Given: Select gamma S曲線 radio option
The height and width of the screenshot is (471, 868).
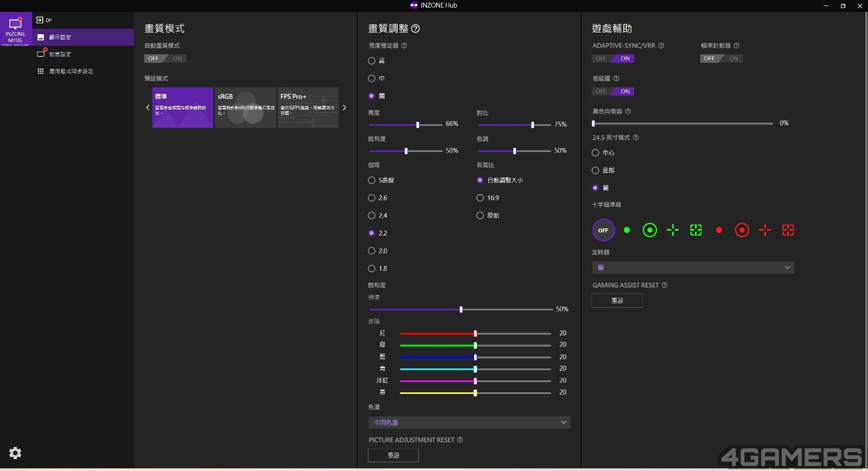Looking at the screenshot, I should 372,180.
